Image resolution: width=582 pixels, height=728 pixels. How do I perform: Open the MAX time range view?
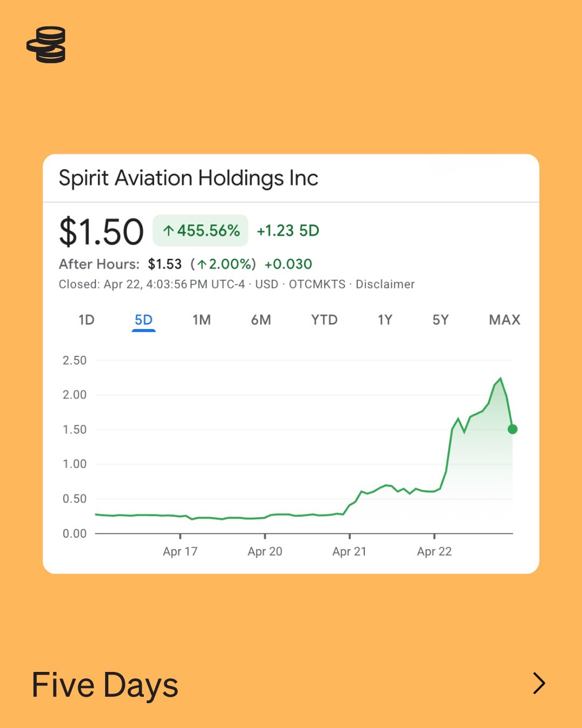(x=504, y=320)
